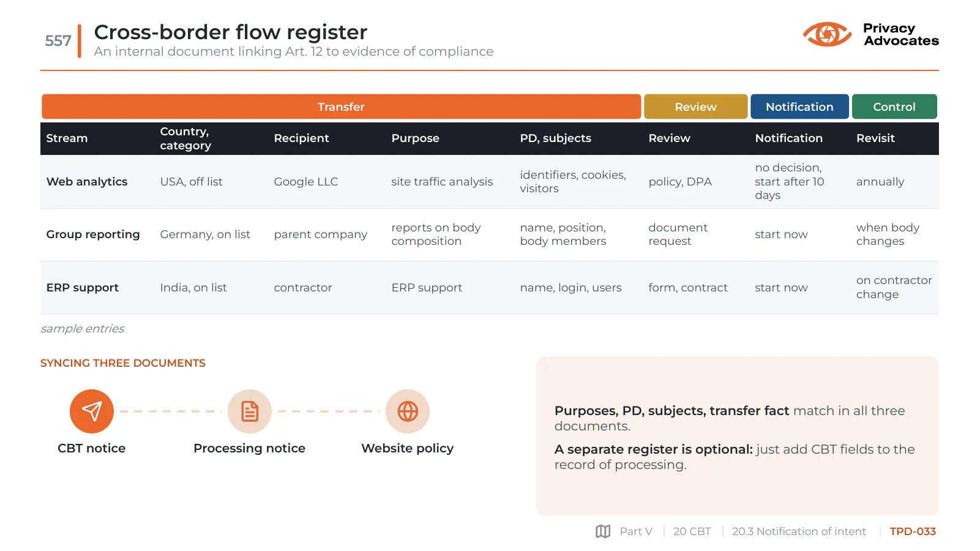980x551 pixels.
Task: Click the Privacy Advocates eye logo
Action: (x=827, y=34)
